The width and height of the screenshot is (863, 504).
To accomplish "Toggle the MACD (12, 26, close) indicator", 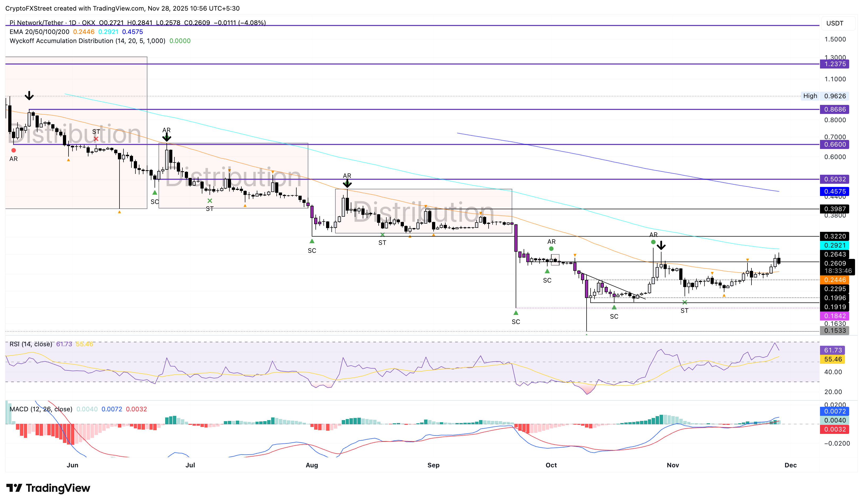I will 41,409.
